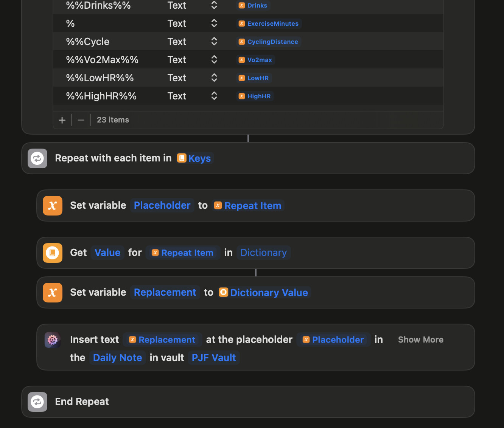
Task: Change type selector on %%Vo2Max%% row
Action: click(214, 60)
